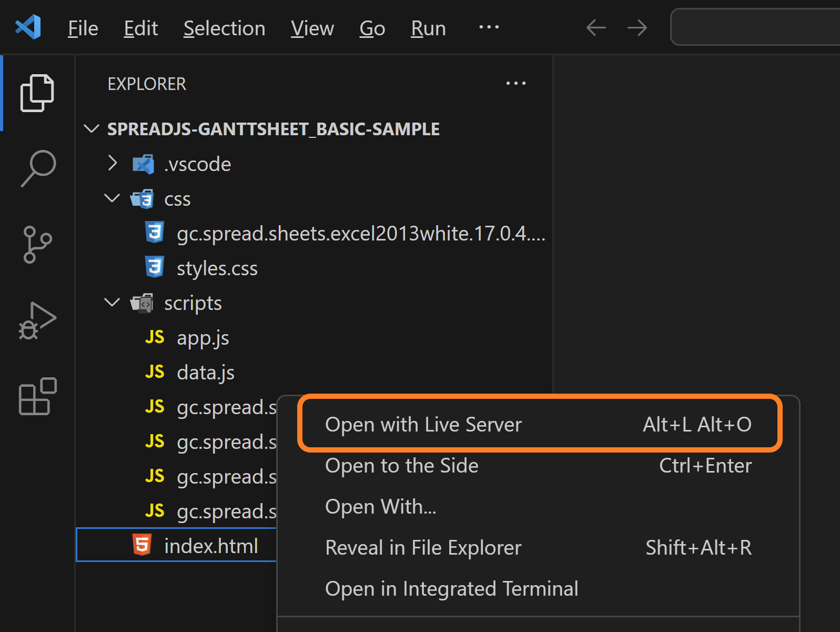Click the css folder icon
Screen dimensions: 840x632
point(142,199)
